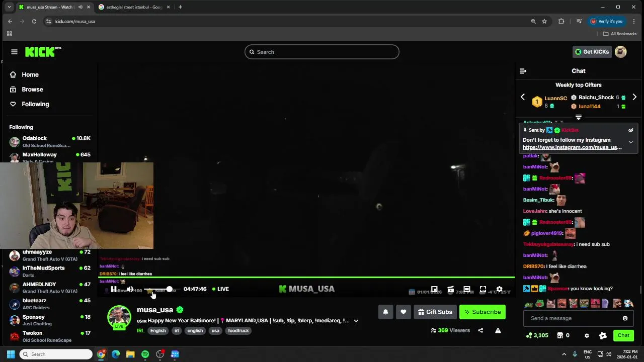This screenshot has width=644, height=362.
Task: Open InTheMudSports channel in Following list
Action: point(50,271)
